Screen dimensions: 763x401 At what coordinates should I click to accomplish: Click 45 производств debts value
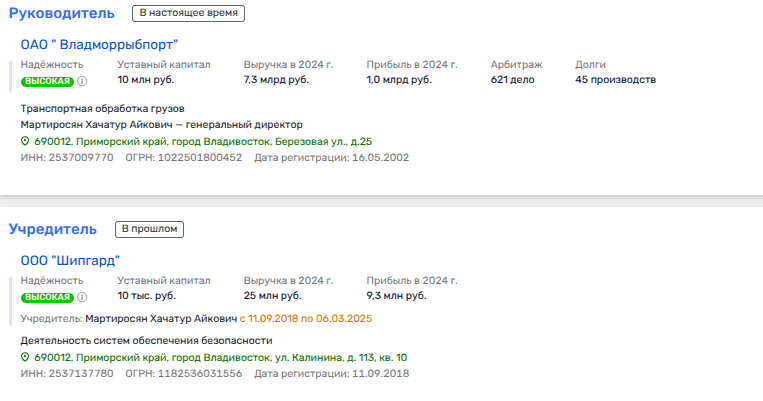click(615, 80)
